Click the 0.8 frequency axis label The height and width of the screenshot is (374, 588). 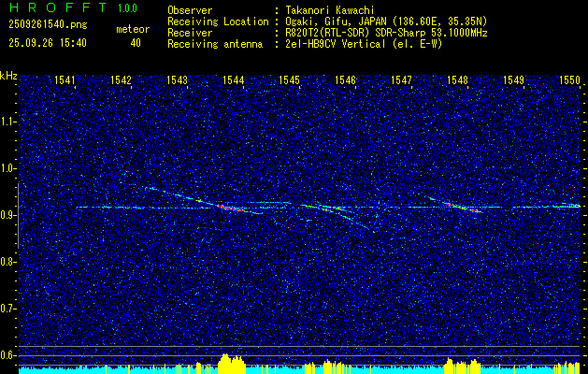coord(7,262)
